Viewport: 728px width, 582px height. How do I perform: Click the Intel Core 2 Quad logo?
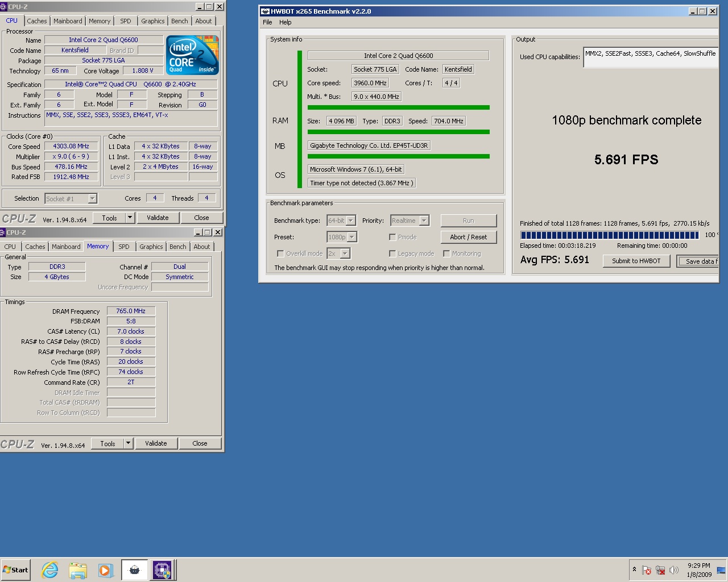coord(193,55)
